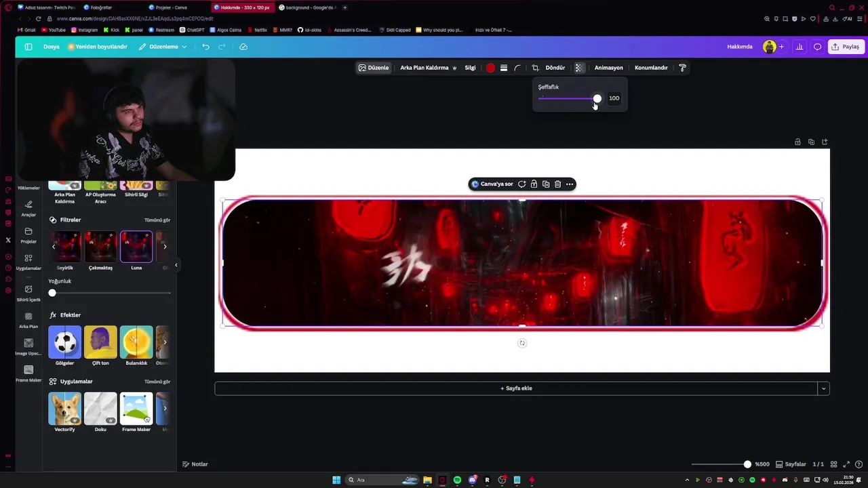The image size is (868, 488).
Task: Open the analytics bar chart icon
Action: (x=800, y=47)
